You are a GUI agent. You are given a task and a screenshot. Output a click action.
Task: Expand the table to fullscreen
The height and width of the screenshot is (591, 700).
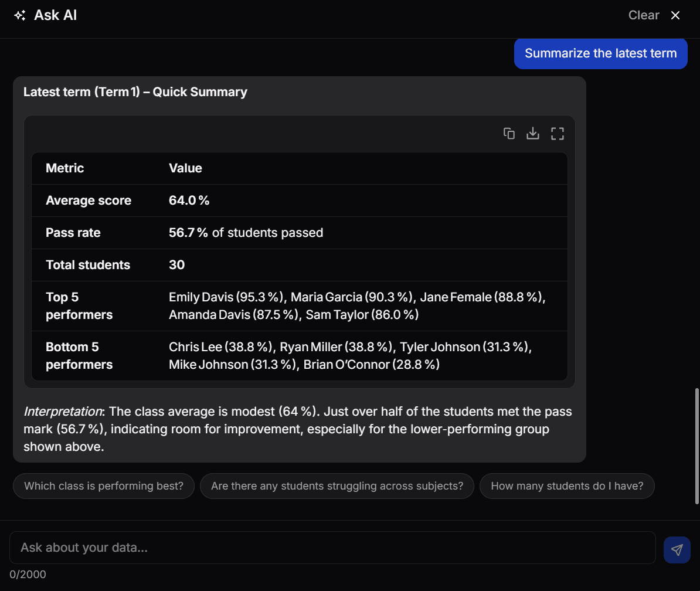coord(557,134)
